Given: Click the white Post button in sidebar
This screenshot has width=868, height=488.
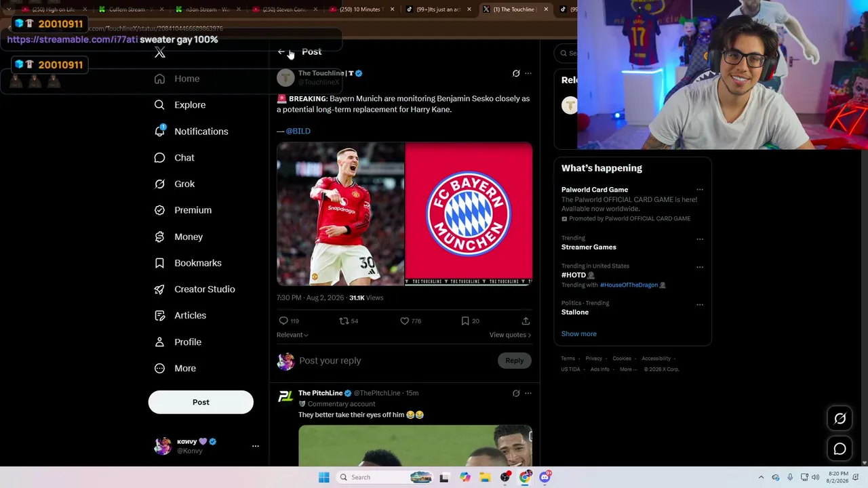Looking at the screenshot, I should (x=201, y=402).
